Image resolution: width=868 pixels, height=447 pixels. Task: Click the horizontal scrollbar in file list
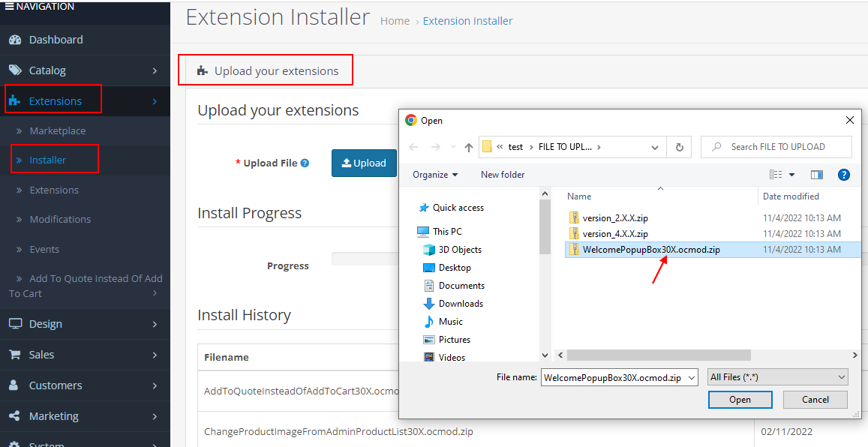[x=658, y=355]
